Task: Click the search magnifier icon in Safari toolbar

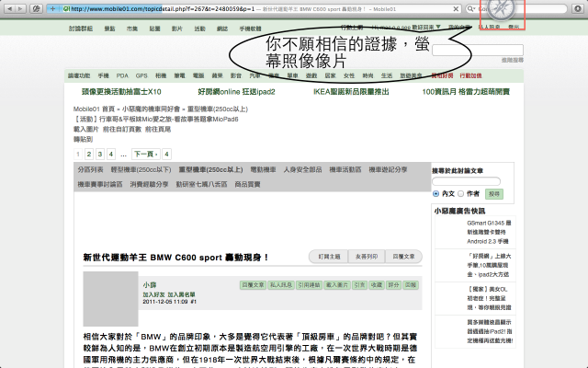Action: coord(471,8)
